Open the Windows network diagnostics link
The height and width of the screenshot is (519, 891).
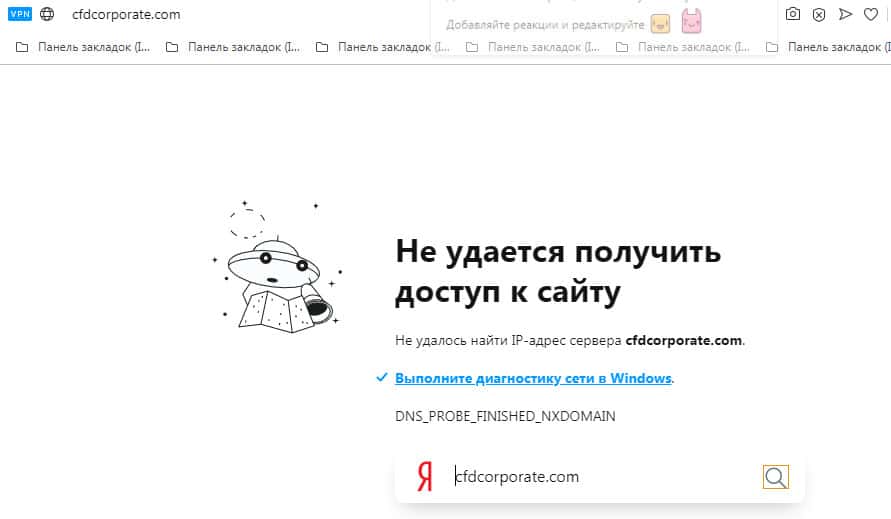click(x=533, y=379)
